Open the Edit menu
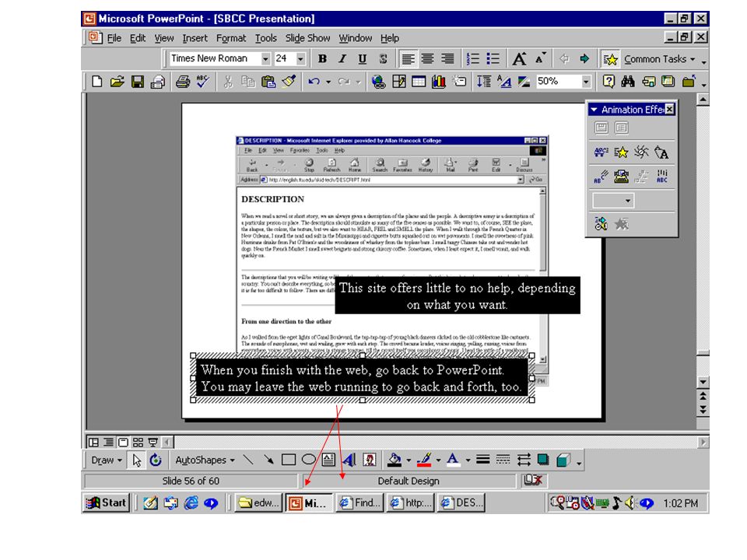This screenshot has height=560, width=747. (x=138, y=38)
